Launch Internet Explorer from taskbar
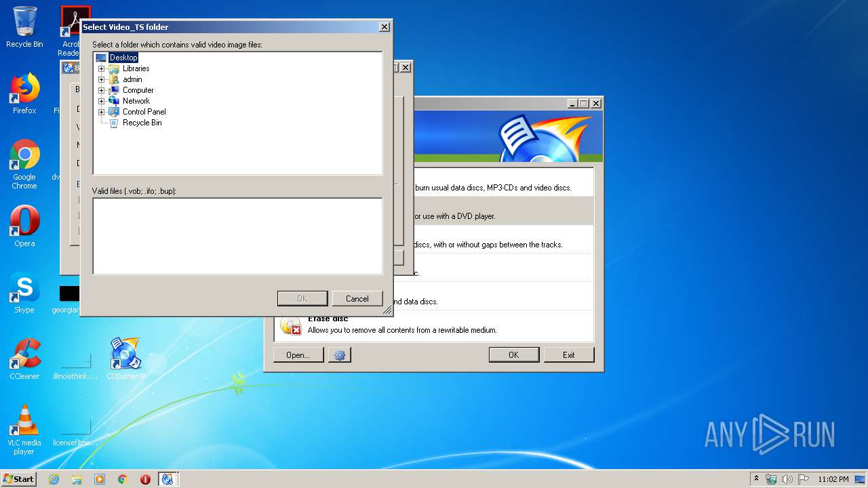Screen dimensions: 868x488 pos(54,479)
